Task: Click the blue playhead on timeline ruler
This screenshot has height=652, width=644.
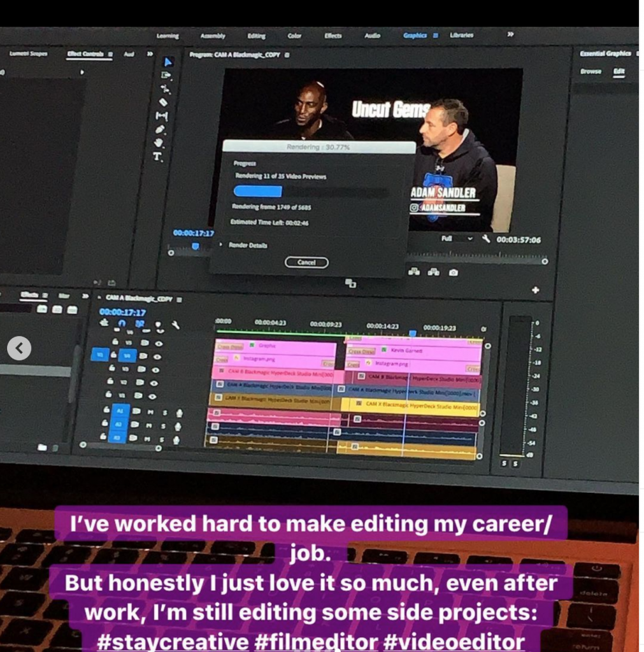Action: point(412,333)
